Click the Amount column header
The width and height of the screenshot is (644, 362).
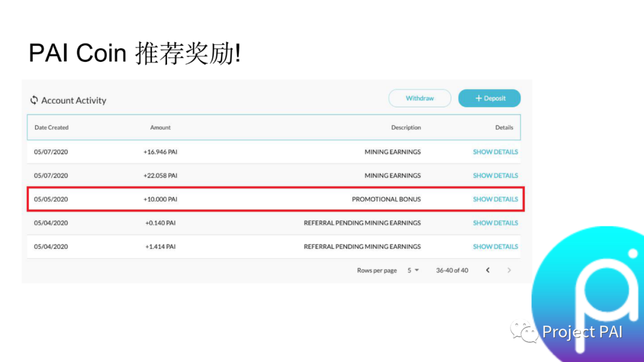160,128
